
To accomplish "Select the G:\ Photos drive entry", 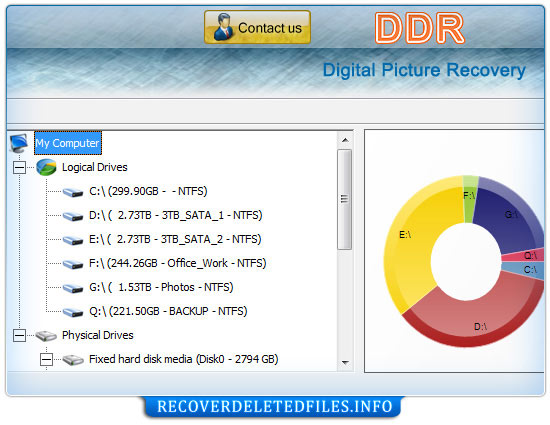I will [x=161, y=287].
